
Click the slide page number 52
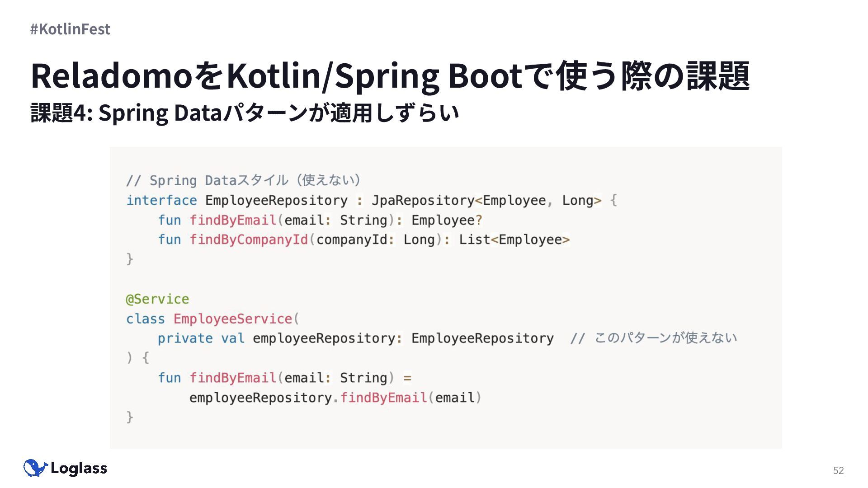pyautogui.click(x=838, y=470)
